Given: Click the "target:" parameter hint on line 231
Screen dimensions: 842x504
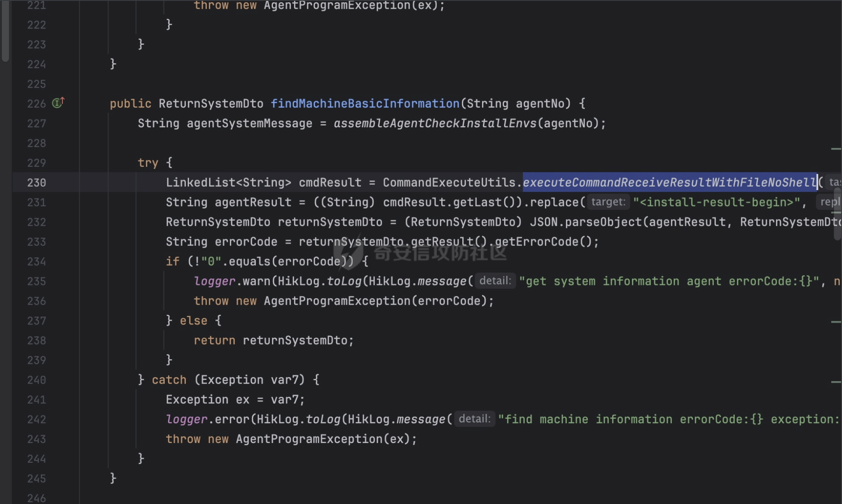Looking at the screenshot, I should point(608,202).
